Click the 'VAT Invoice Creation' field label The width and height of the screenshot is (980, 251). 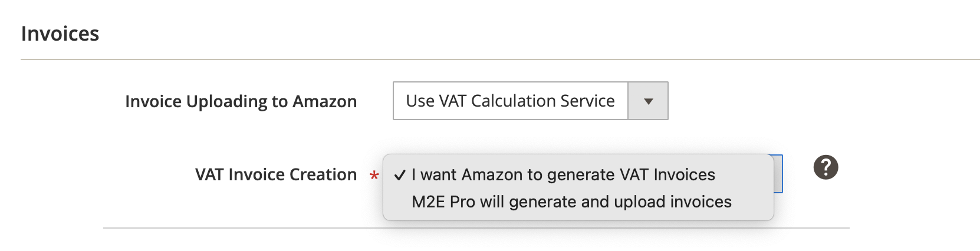pos(275,175)
